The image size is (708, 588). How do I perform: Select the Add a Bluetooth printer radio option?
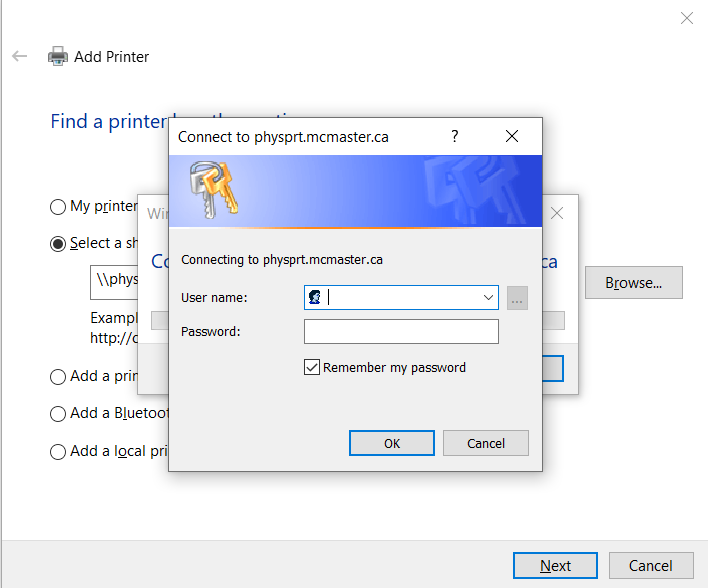58,414
